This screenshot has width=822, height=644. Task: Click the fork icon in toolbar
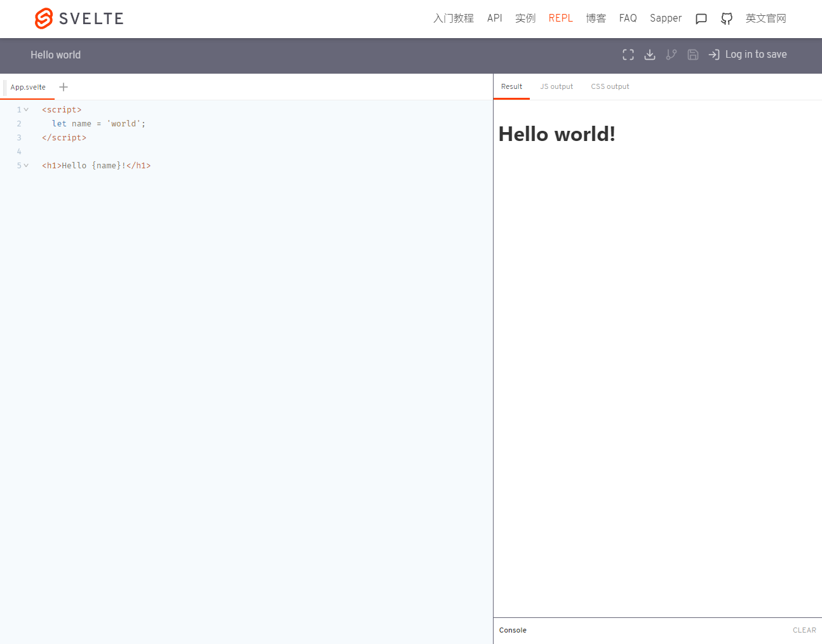tap(671, 55)
